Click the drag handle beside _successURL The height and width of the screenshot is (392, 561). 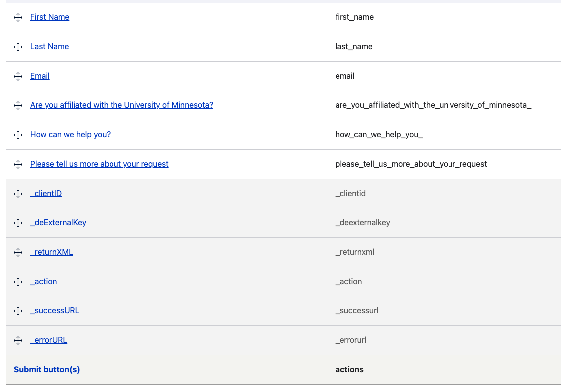[18, 311]
